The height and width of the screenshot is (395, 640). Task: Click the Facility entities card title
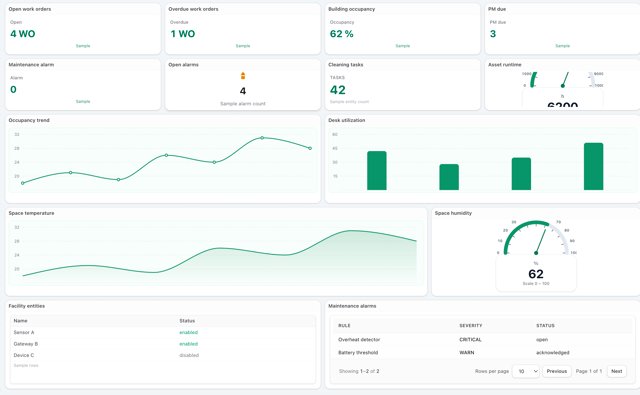pos(27,306)
